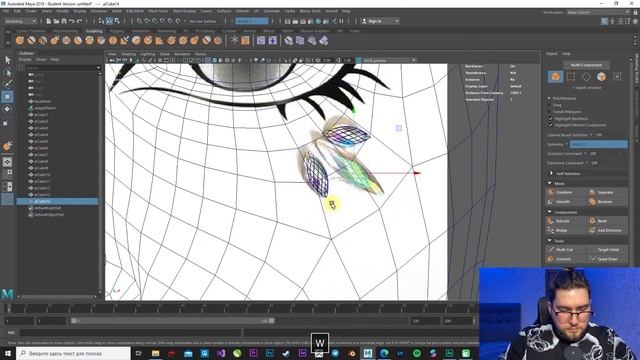The width and height of the screenshot is (640, 360).
Task: Toggle Highlight Nearest Component checkbox
Action: tap(550, 125)
